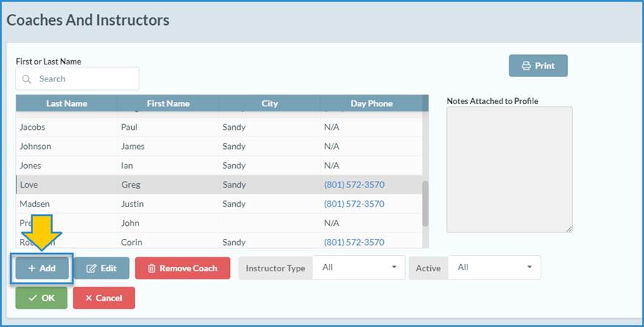Expand the Active filter dropdown
The height and width of the screenshot is (327, 644).
494,268
